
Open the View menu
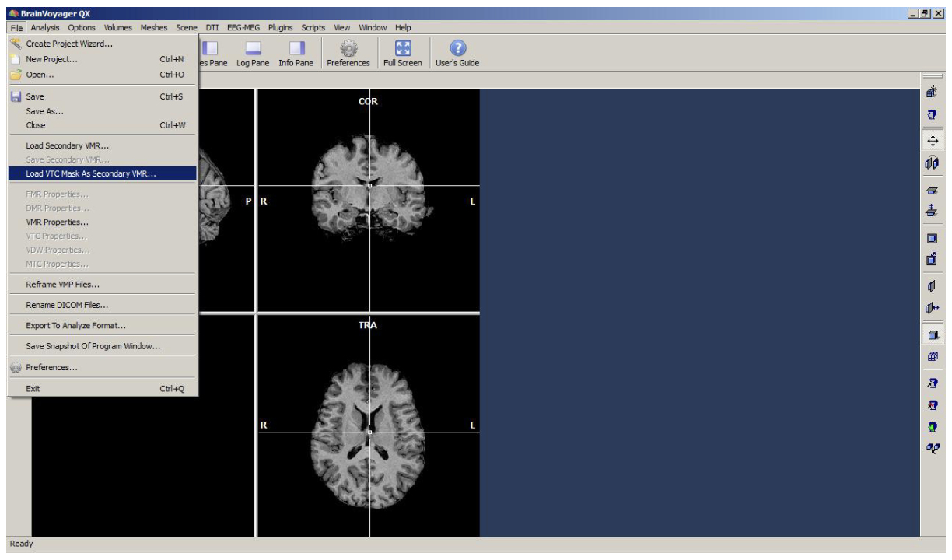click(343, 28)
